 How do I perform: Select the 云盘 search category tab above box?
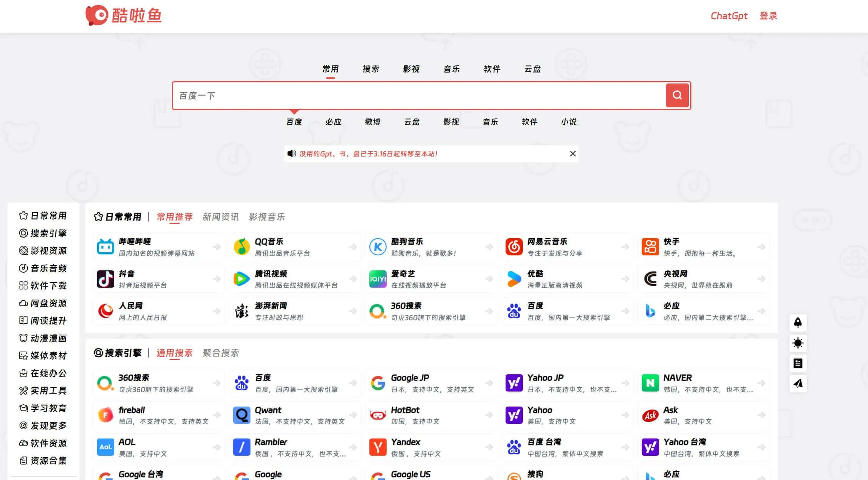click(x=532, y=69)
